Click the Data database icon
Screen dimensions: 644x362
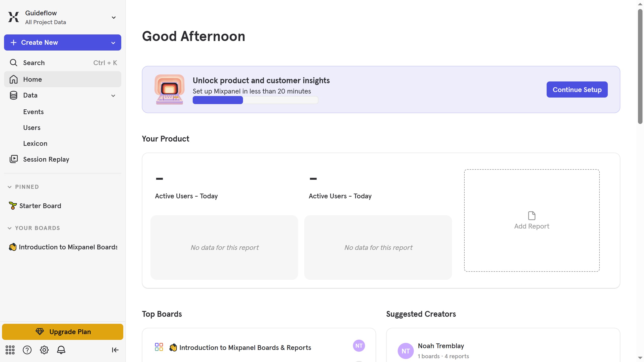(14, 95)
